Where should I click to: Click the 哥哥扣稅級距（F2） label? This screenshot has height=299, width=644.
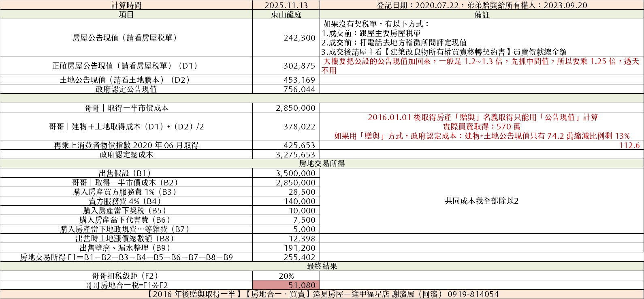tap(125, 276)
